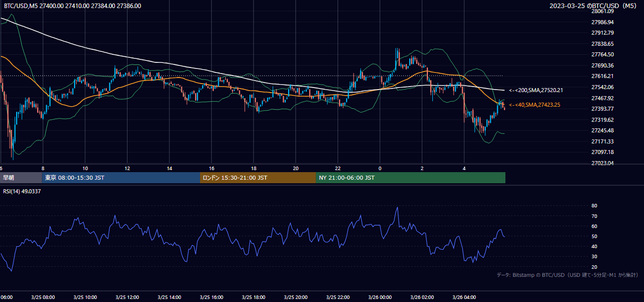This screenshot has width=644, height=302.
Task: Click hour tick 14 under the candlestick chart
Action: click(x=169, y=168)
